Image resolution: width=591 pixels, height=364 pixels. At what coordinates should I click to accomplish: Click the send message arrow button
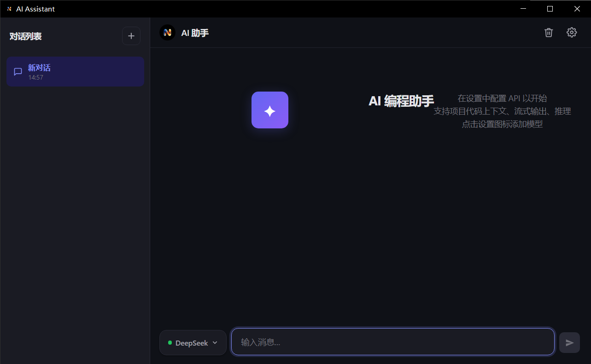[x=569, y=342]
